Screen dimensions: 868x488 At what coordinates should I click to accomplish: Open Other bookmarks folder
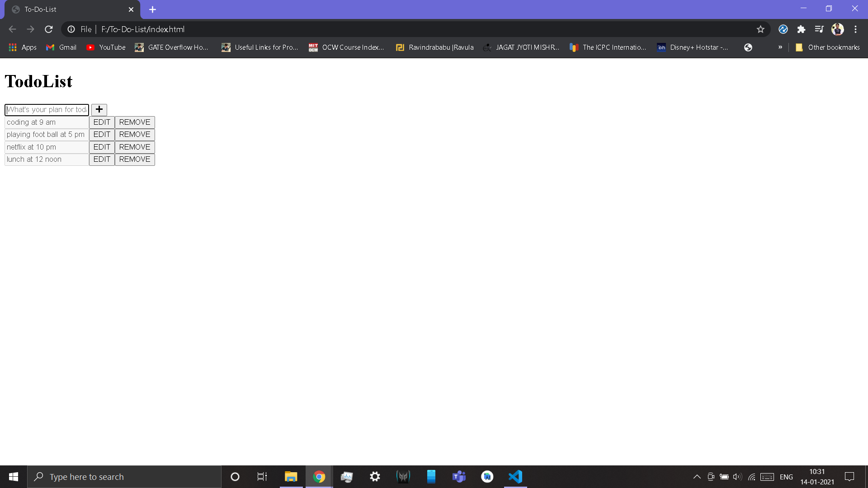point(828,47)
